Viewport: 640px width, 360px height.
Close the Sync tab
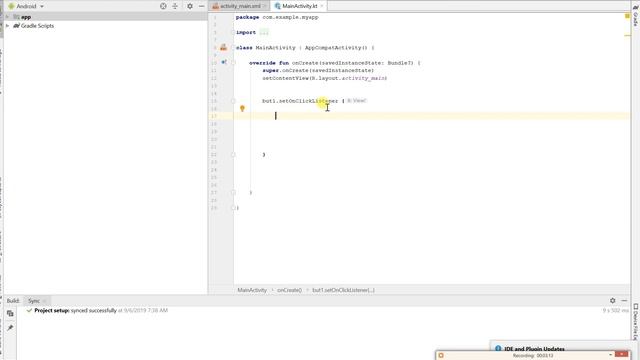tap(44, 301)
